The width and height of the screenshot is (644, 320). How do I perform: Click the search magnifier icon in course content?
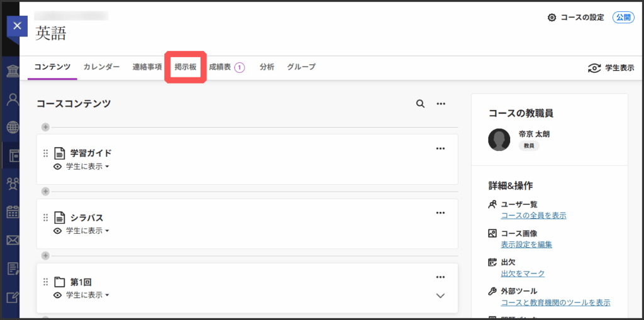(420, 104)
